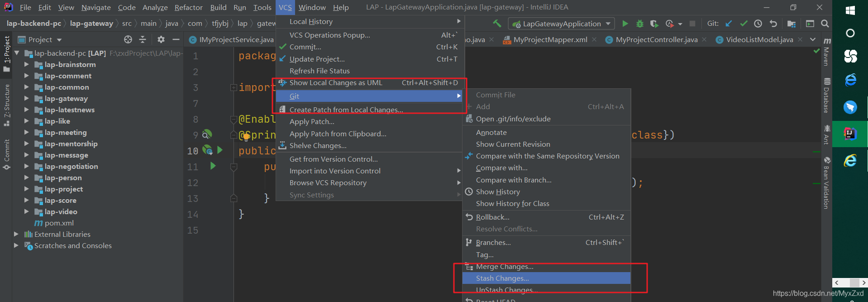This screenshot has height=302, width=868.
Task: Click the Cortana circle taskbar icon
Action: (x=850, y=33)
